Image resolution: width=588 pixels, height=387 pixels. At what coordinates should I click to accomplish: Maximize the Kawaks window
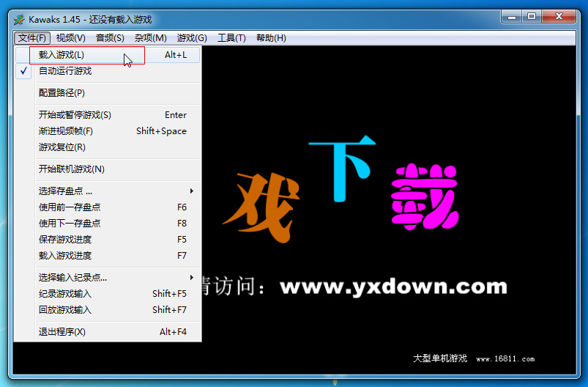click(x=532, y=17)
